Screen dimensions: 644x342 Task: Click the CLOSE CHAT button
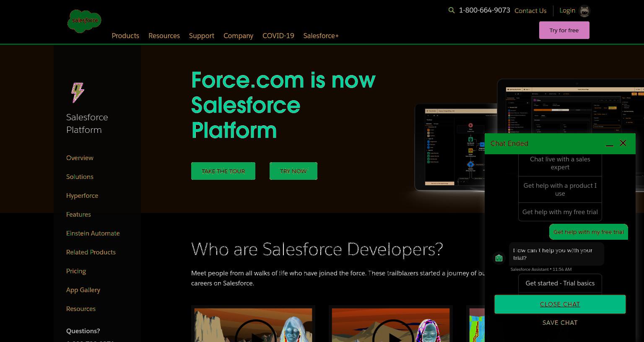(560, 304)
